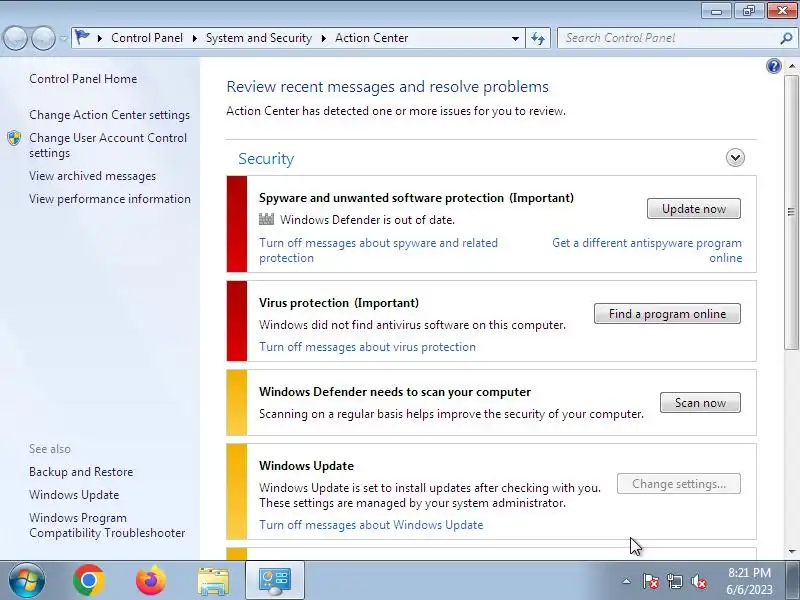Screen dimensions: 800x600
Task: Click the muted volume tray icon
Action: pos(698,581)
